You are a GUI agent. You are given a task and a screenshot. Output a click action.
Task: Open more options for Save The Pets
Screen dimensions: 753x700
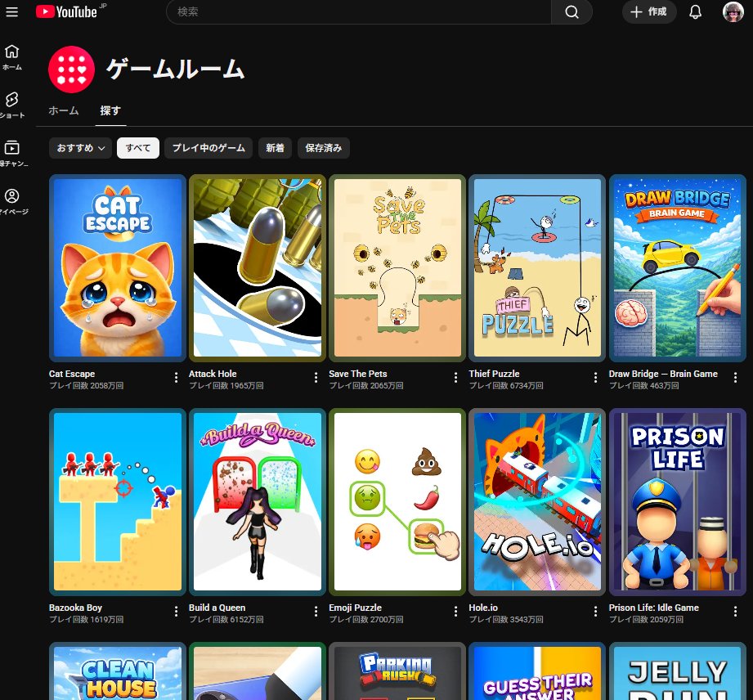pos(455,378)
